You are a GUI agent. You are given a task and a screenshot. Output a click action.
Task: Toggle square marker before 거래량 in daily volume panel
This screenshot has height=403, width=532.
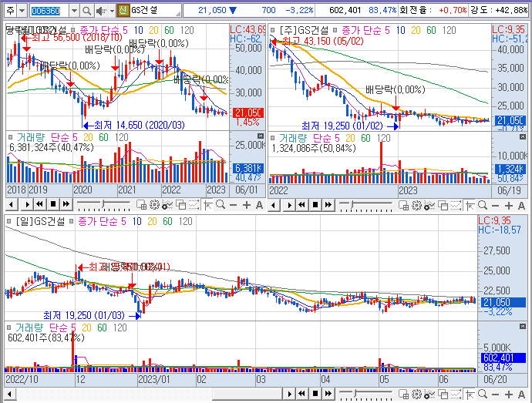pyautogui.click(x=9, y=327)
